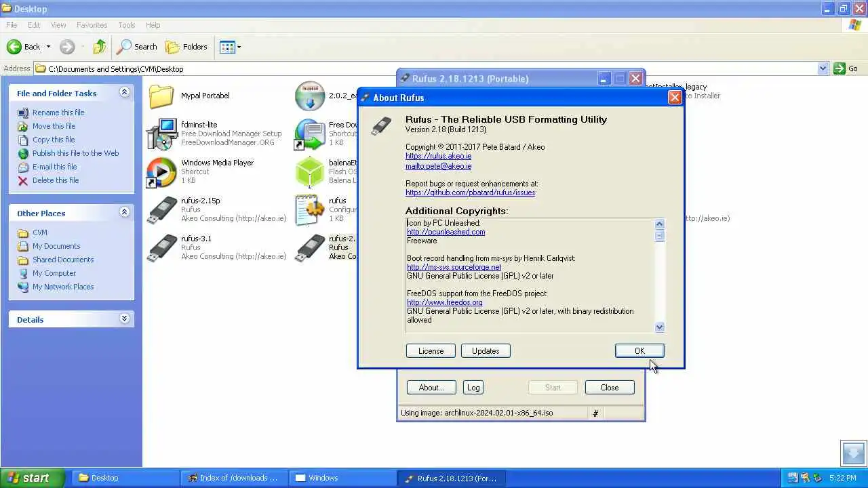Open the Mypal Portabel folder icon
868x488 pixels.
[x=161, y=96]
